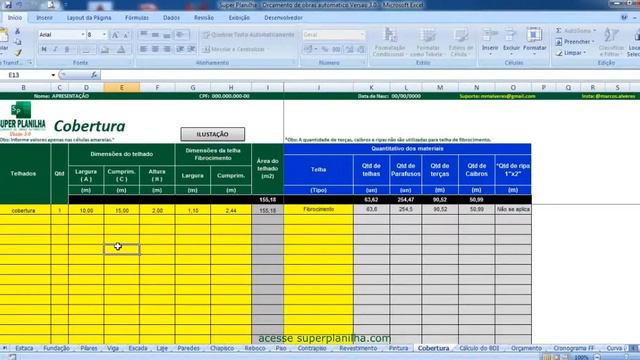Click the Copy icon in clipboard group

point(18,42)
